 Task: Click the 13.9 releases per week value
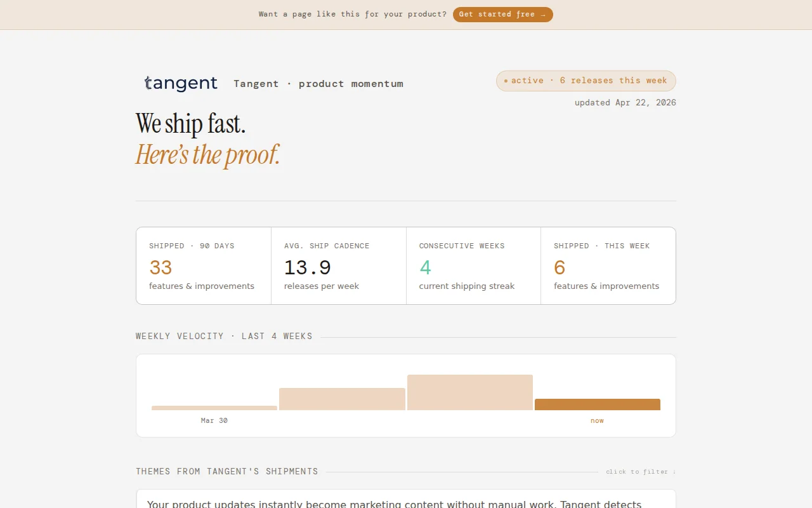coord(308,267)
